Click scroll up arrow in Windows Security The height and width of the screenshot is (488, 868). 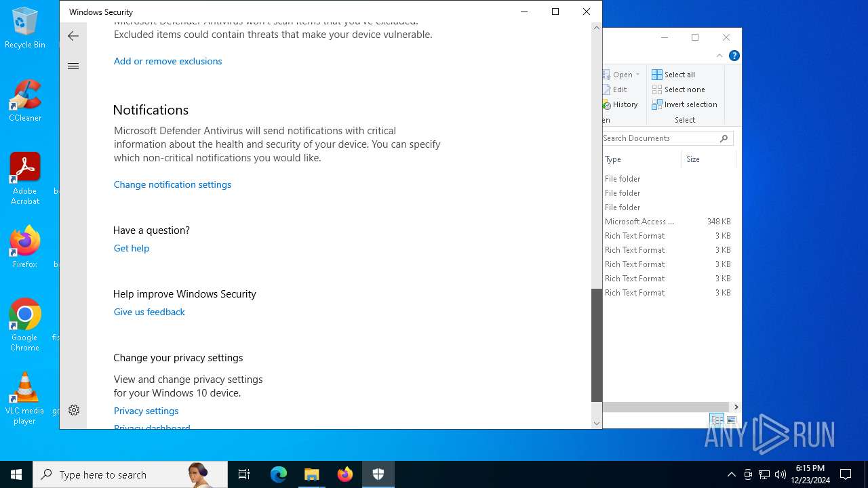coord(597,28)
